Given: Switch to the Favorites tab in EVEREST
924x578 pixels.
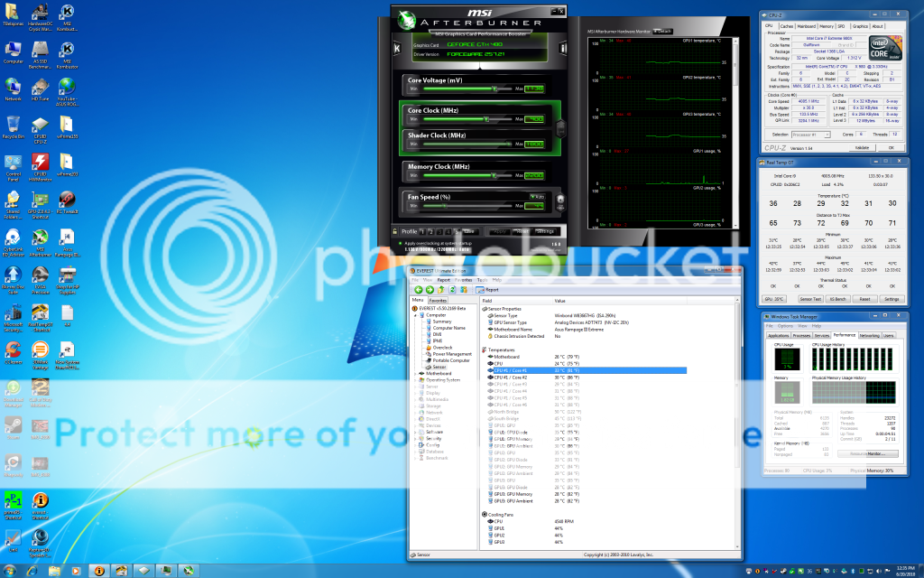Looking at the screenshot, I should (438, 300).
